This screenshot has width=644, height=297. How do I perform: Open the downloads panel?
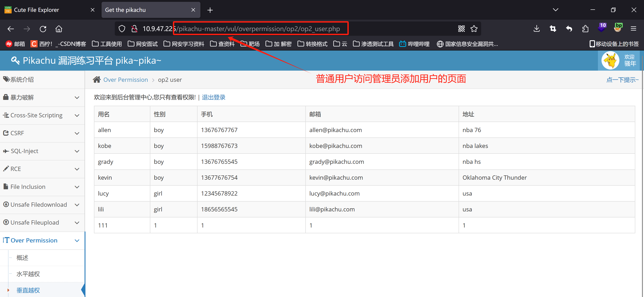tap(536, 29)
